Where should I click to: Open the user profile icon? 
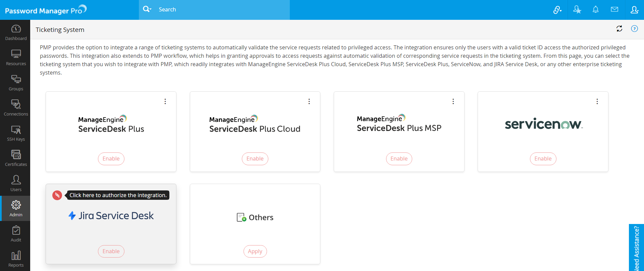634,10
